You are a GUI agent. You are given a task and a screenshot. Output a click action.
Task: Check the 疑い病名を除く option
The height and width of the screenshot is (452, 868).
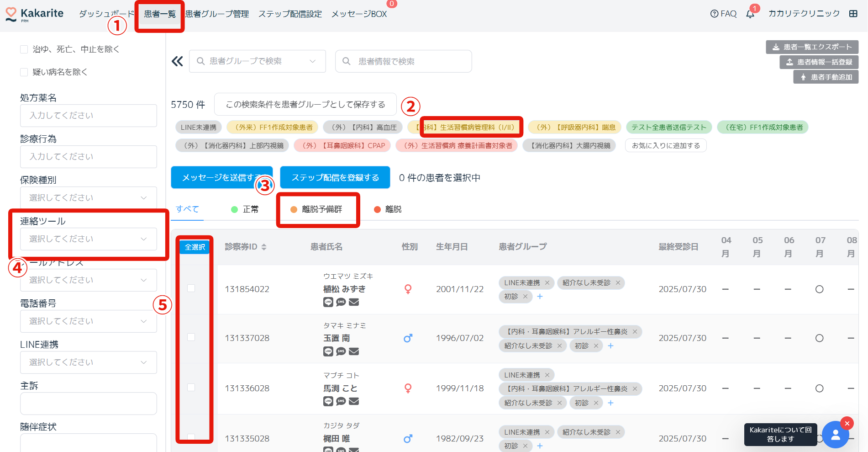tap(24, 72)
